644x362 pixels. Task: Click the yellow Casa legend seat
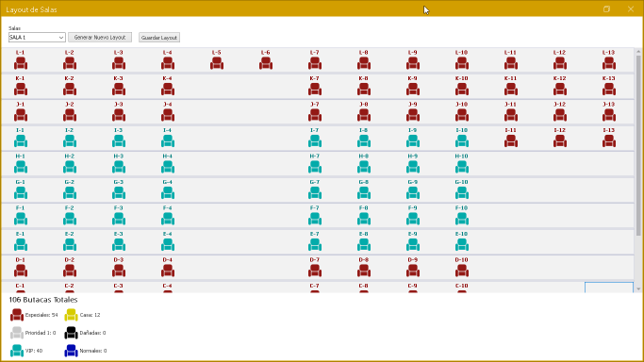tap(71, 315)
